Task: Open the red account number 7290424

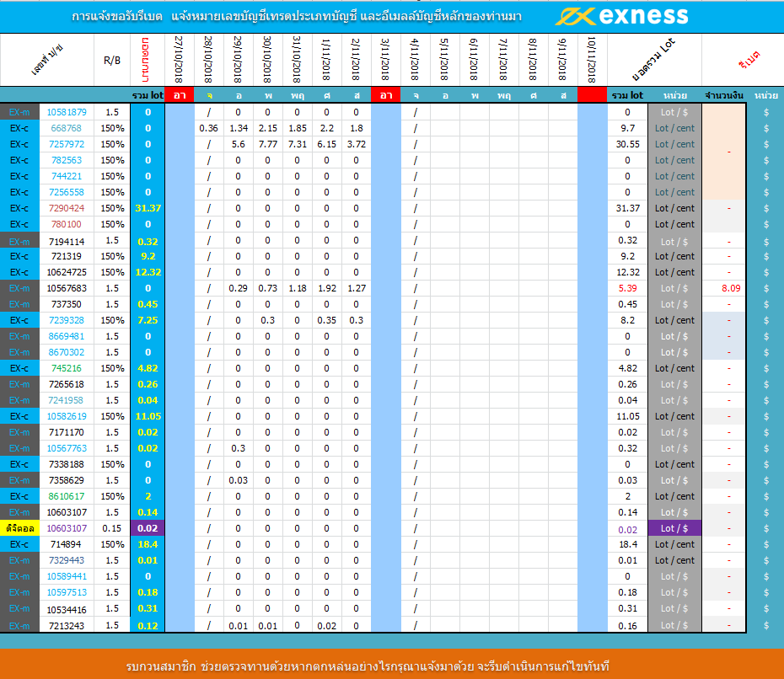Action: click(x=66, y=208)
